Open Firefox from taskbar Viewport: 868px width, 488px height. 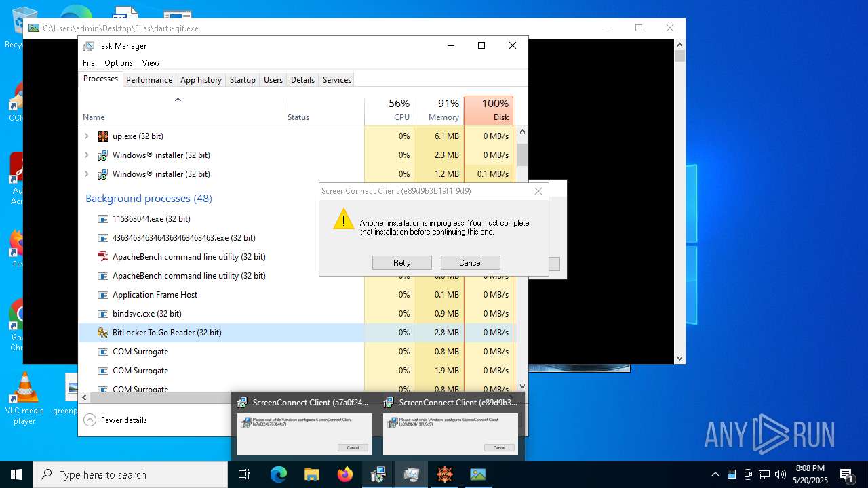pos(345,474)
